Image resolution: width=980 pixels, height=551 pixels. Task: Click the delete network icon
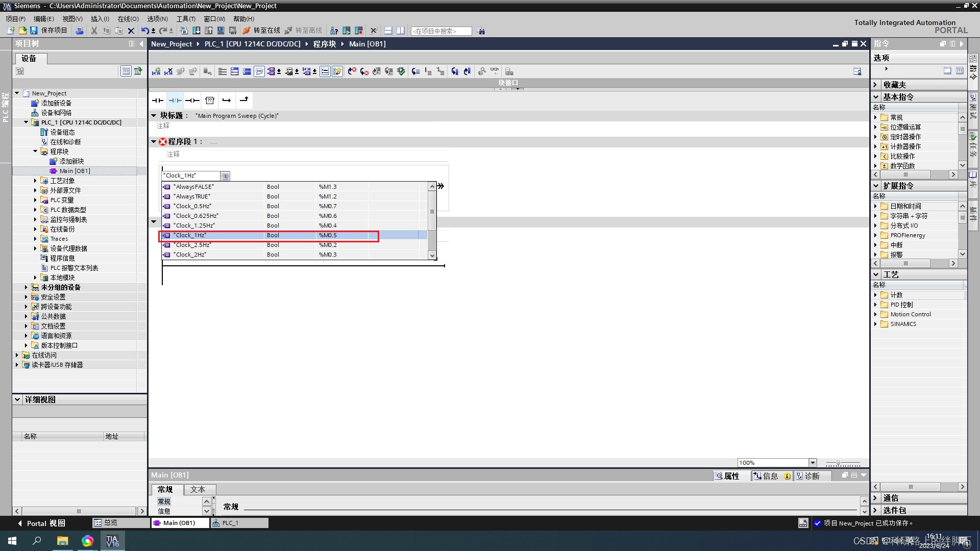coord(168,71)
